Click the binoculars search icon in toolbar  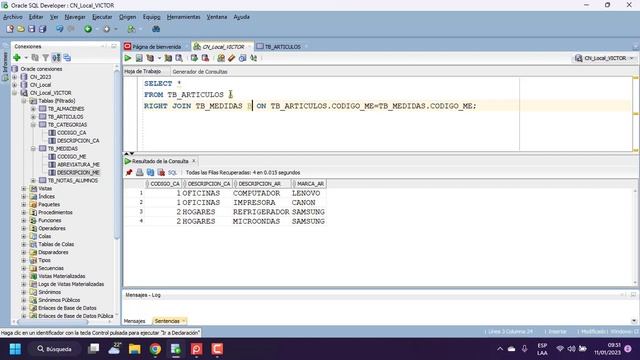point(156,29)
